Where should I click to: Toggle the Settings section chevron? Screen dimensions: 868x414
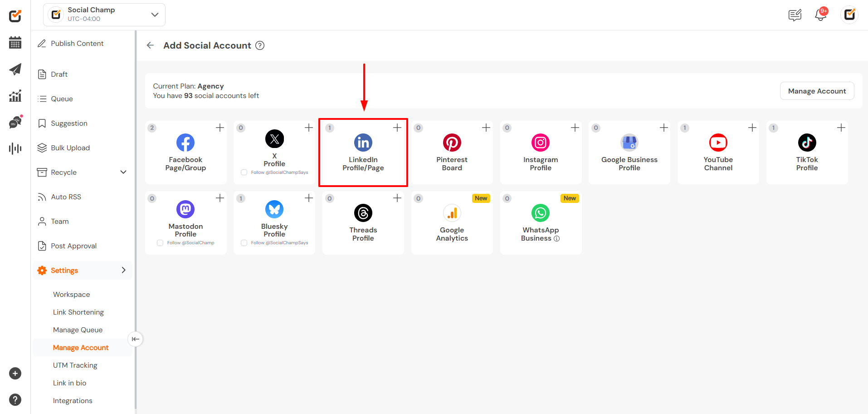pyautogui.click(x=123, y=270)
